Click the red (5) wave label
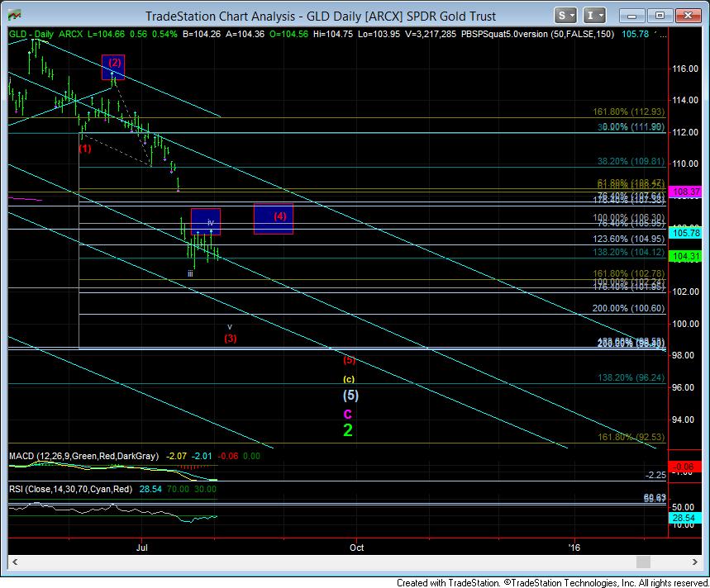Image resolution: width=710 pixels, height=588 pixels. pos(349,360)
